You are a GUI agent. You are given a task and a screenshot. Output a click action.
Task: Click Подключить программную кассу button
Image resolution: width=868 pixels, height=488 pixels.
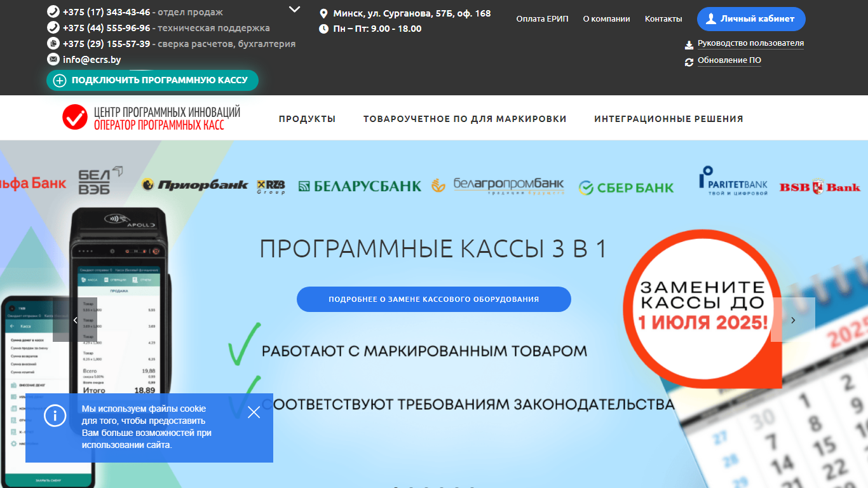(153, 81)
